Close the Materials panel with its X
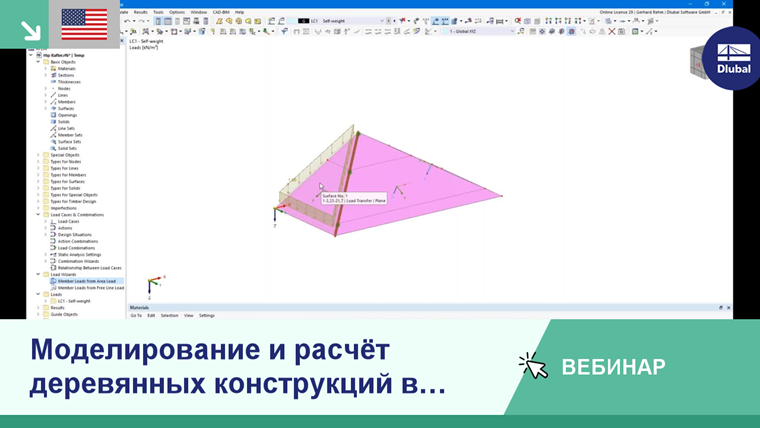 (728, 308)
